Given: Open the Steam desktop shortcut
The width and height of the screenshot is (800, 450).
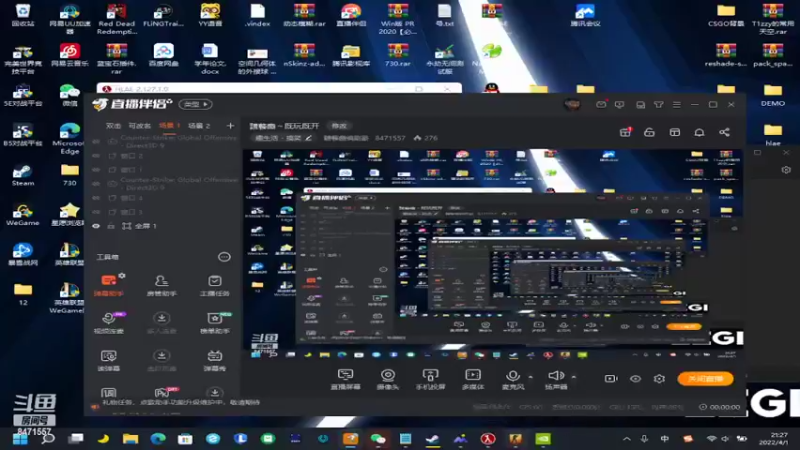Looking at the screenshot, I should 22,175.
